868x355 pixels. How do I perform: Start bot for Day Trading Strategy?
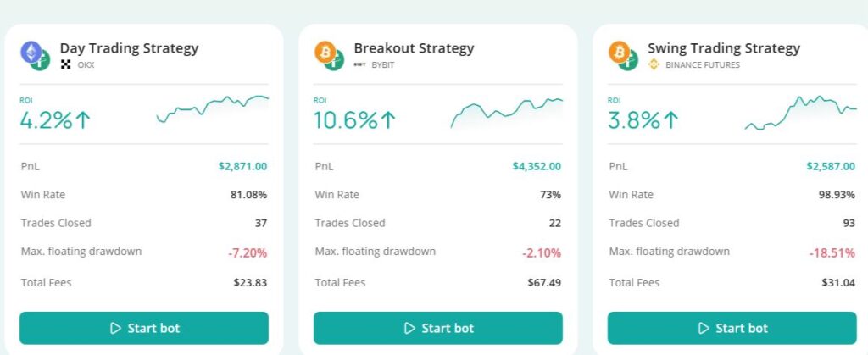(144, 328)
